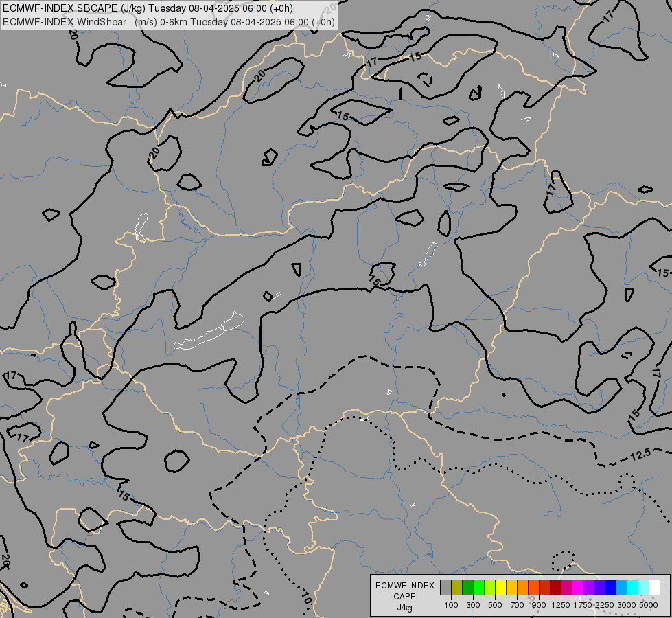Select the pure blue legend swatch

[x=611, y=588]
